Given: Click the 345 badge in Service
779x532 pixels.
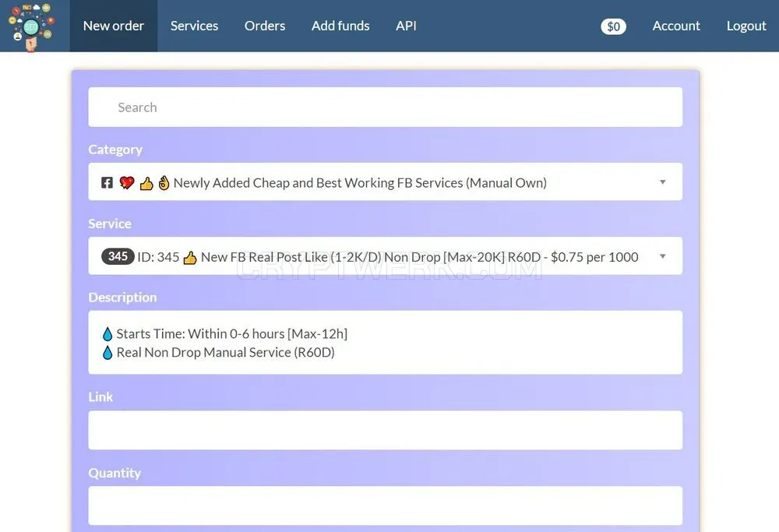Looking at the screenshot, I should pos(118,256).
